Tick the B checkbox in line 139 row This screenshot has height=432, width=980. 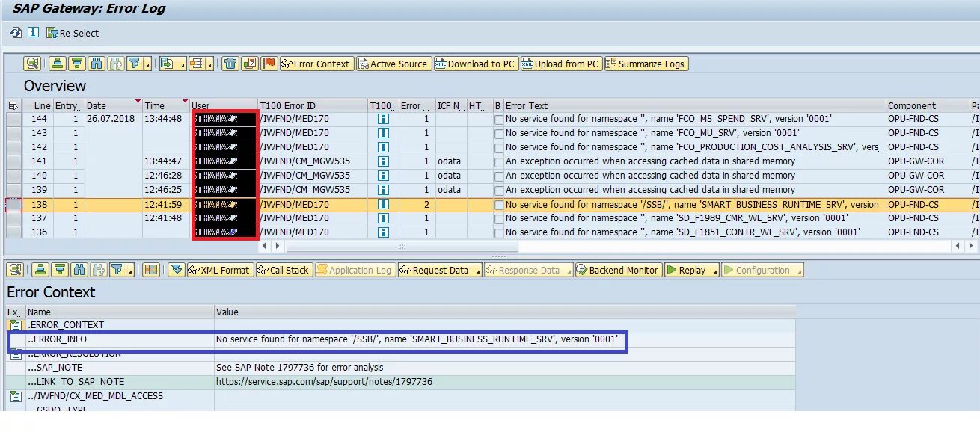point(499,190)
